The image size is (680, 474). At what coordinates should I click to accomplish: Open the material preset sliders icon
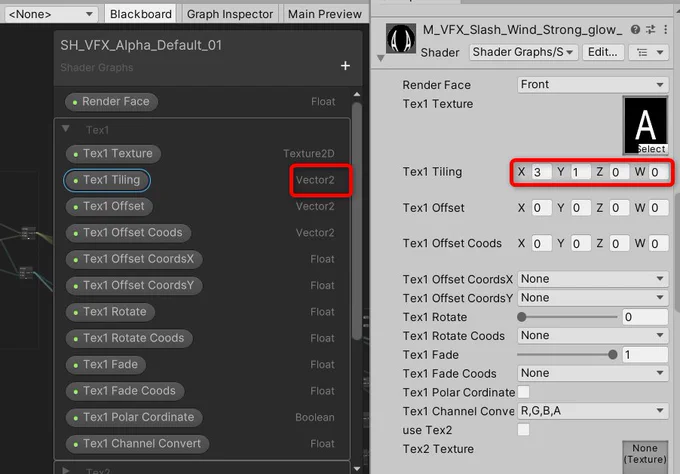point(651,29)
